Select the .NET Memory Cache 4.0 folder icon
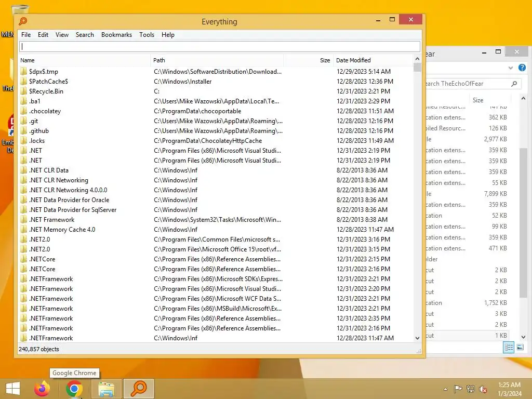This screenshot has width=532, height=399. point(23,229)
